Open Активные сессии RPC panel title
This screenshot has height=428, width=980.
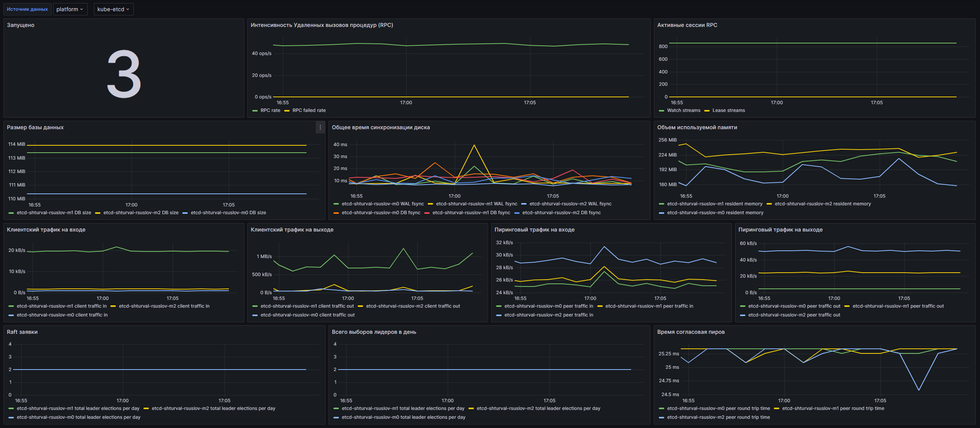pyautogui.click(x=687, y=25)
